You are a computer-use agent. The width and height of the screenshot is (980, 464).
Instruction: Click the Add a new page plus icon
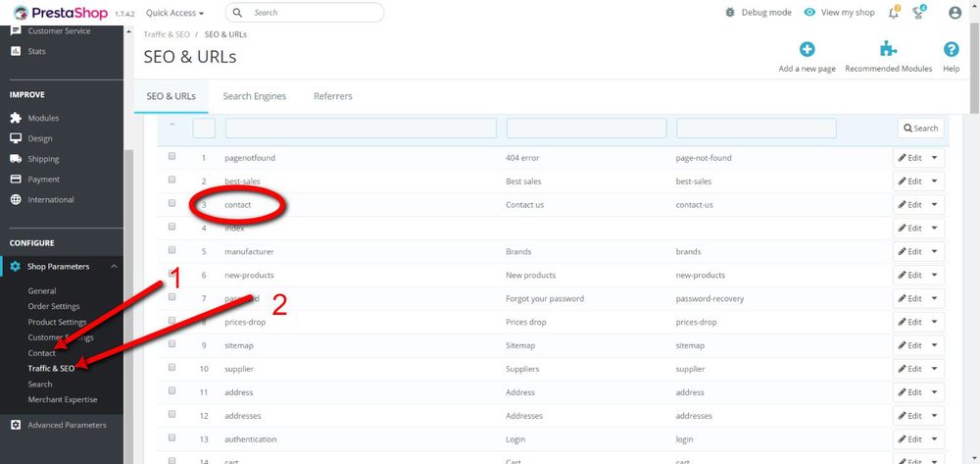click(x=807, y=49)
